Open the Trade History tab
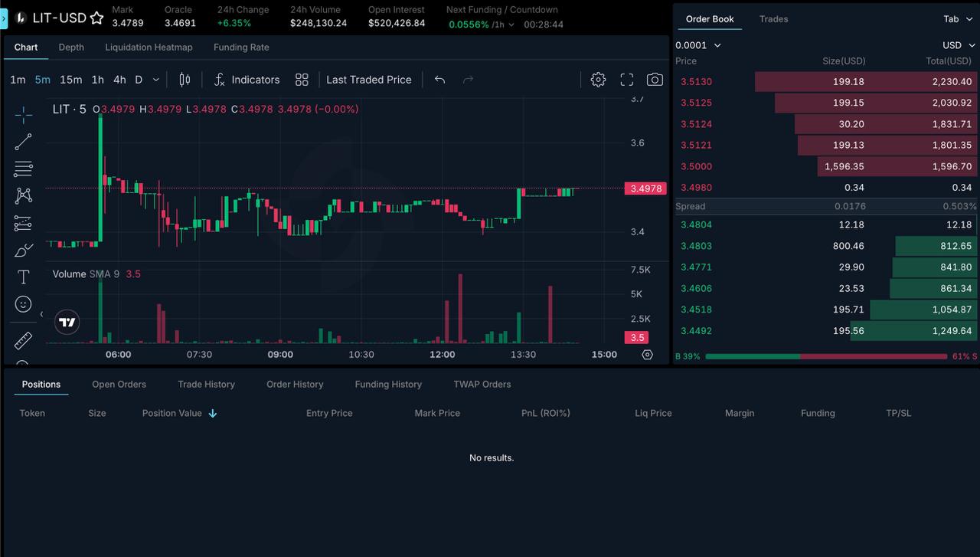980x557 pixels. coord(206,385)
